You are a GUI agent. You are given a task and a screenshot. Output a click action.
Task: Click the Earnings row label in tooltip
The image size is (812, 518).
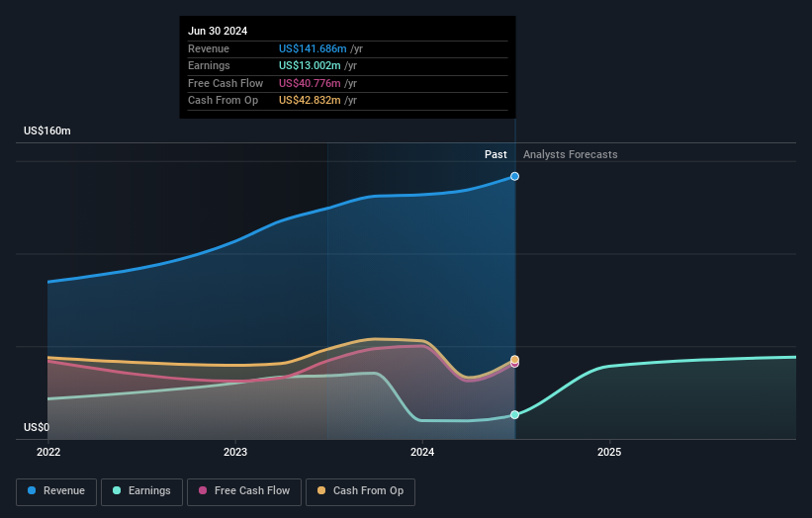tap(209, 65)
